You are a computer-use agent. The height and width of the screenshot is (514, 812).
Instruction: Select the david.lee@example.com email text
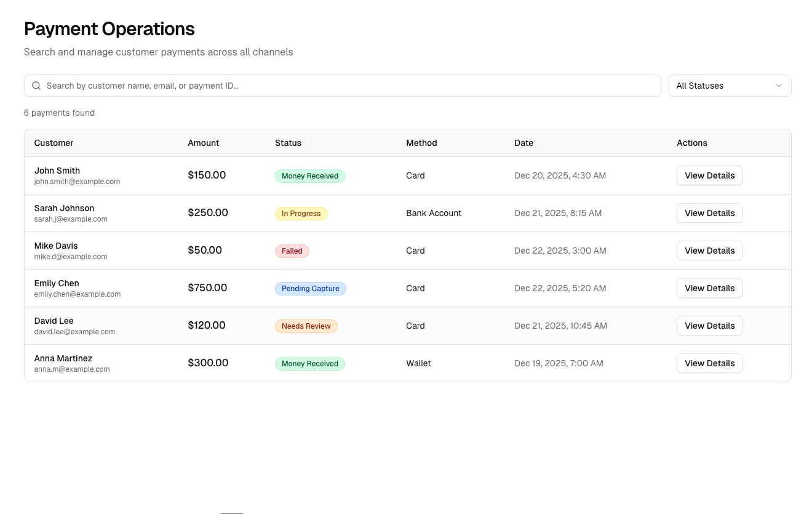74,332
